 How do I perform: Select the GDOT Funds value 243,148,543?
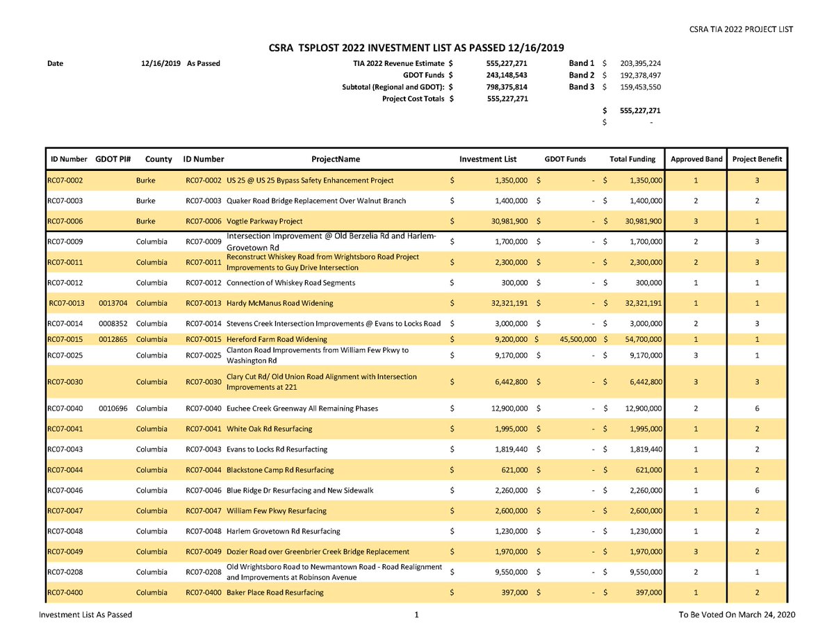(x=507, y=75)
